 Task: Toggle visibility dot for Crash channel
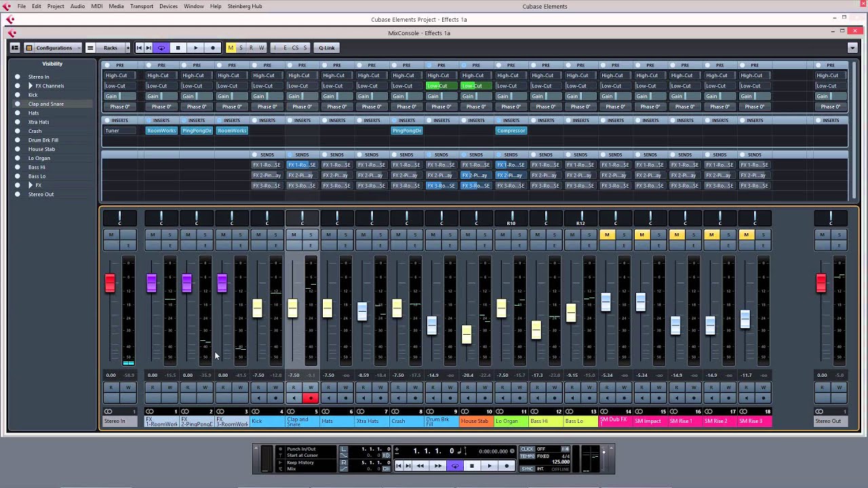(x=18, y=131)
